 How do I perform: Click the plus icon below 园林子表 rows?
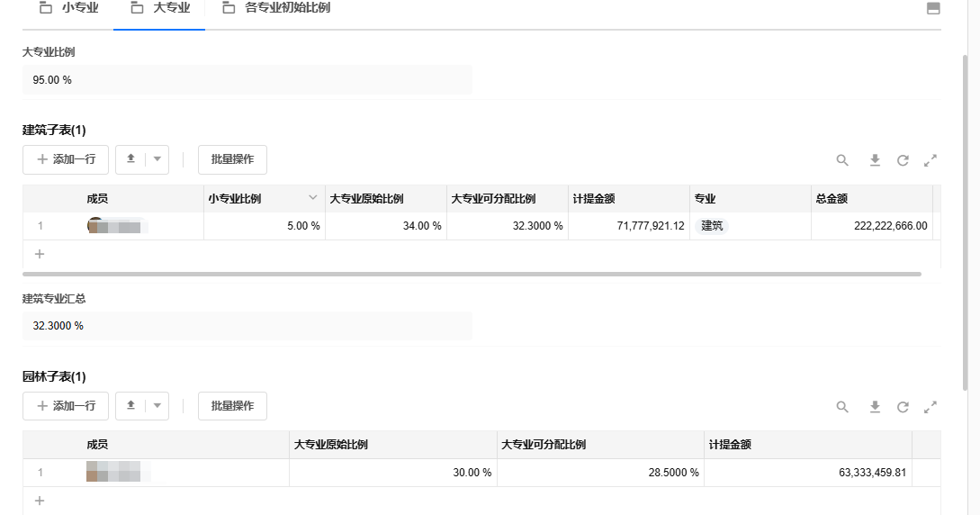[40, 501]
